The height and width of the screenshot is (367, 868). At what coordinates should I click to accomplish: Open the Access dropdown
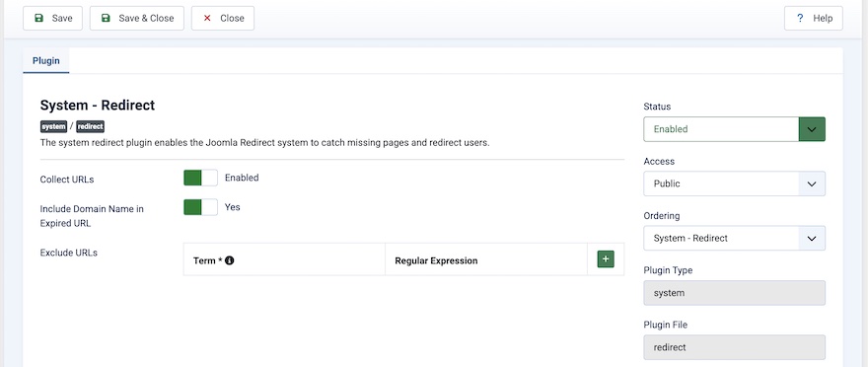point(734,183)
